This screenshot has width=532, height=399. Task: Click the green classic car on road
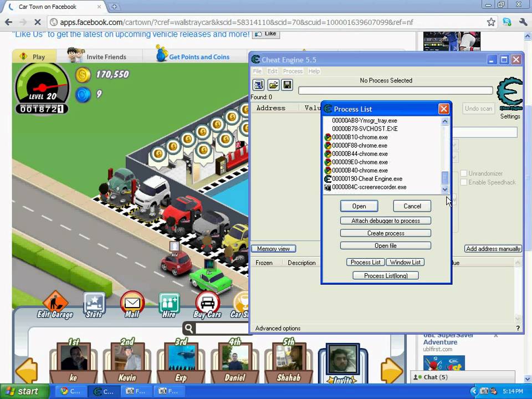coord(211,280)
